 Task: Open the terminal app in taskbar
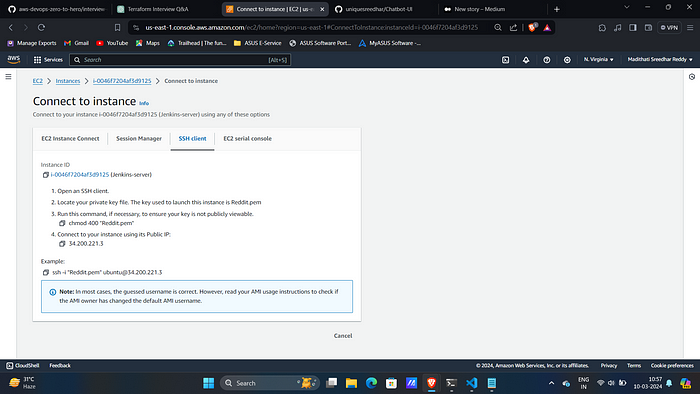click(451, 383)
